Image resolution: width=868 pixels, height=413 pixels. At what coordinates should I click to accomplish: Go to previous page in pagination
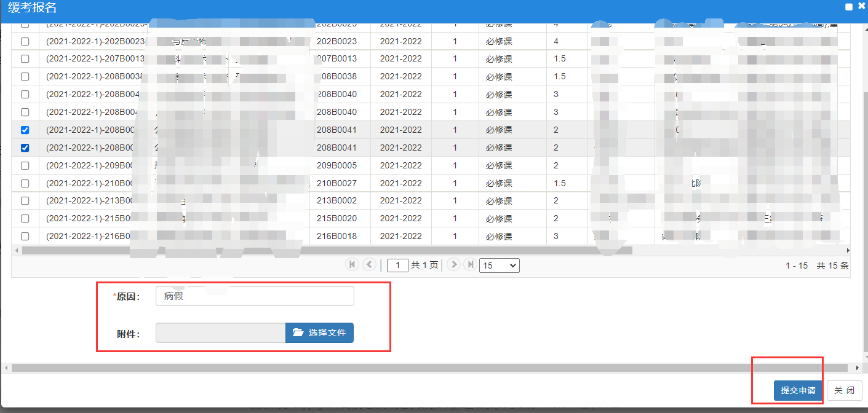point(370,264)
